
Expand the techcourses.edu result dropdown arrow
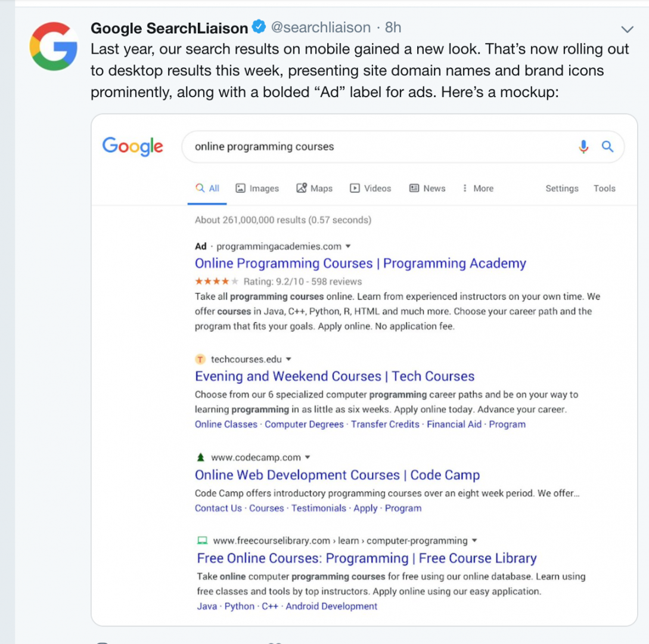pyautogui.click(x=289, y=360)
